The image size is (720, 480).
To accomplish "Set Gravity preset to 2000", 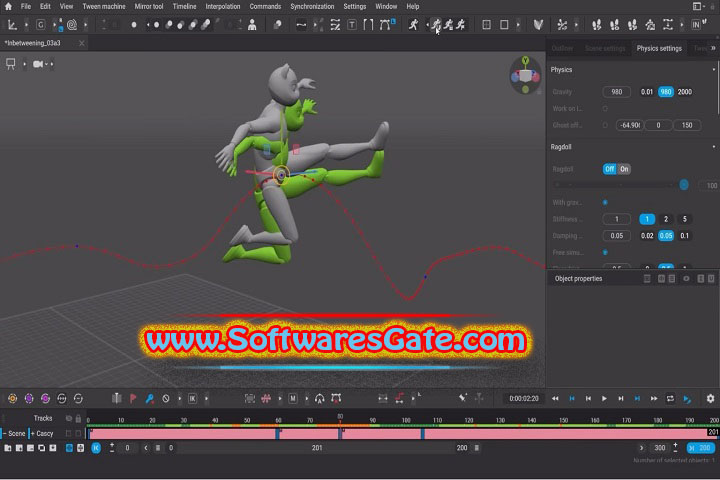I will (x=685, y=92).
